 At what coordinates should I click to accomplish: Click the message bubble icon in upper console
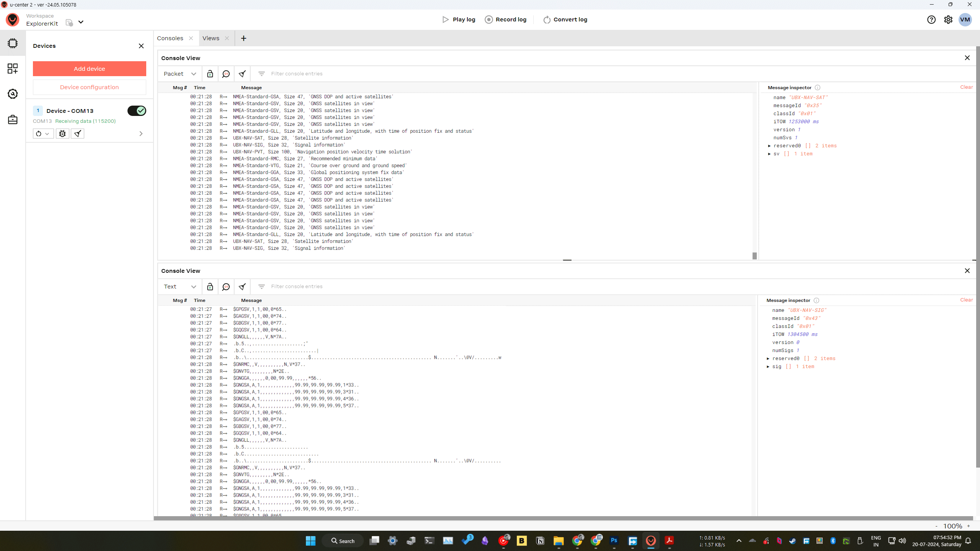coord(226,74)
